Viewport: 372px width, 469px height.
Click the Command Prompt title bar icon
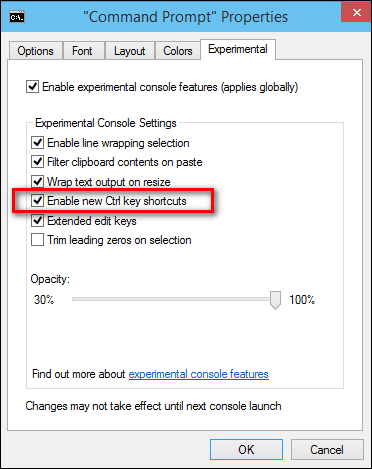pyautogui.click(x=17, y=17)
